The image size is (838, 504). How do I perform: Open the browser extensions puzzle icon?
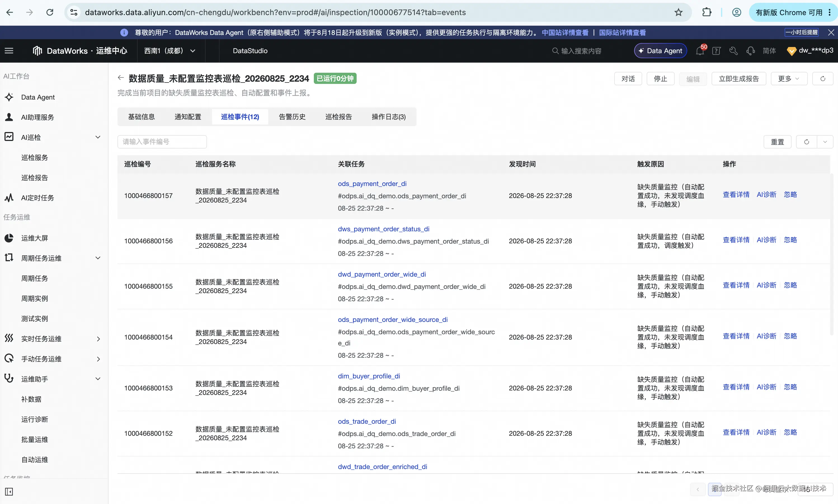click(707, 13)
